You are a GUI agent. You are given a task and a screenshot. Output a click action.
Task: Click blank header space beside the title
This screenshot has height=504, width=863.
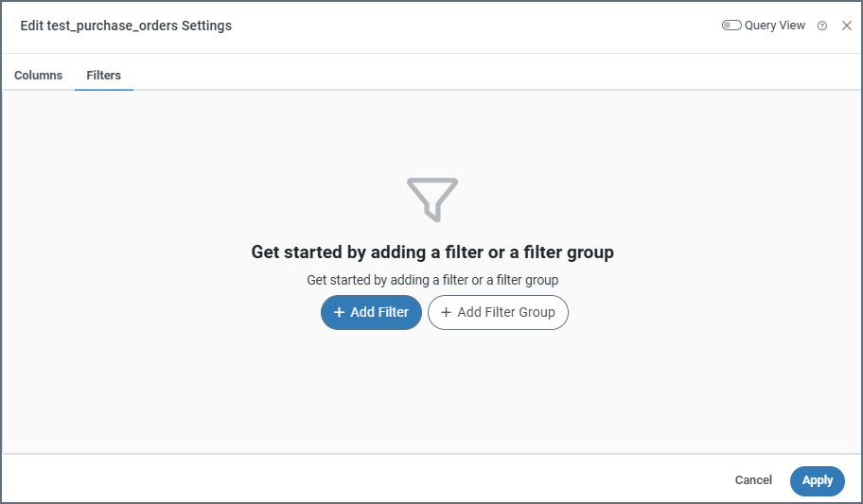click(x=473, y=26)
